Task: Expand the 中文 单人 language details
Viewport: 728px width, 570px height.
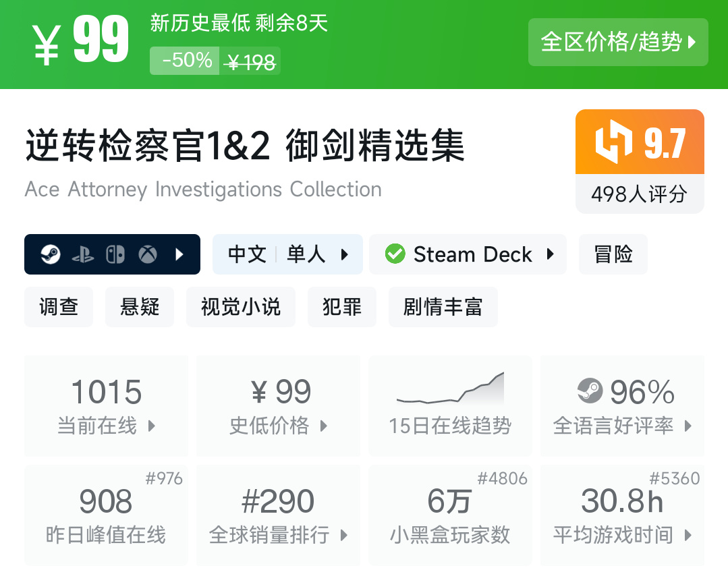Action: [x=287, y=254]
